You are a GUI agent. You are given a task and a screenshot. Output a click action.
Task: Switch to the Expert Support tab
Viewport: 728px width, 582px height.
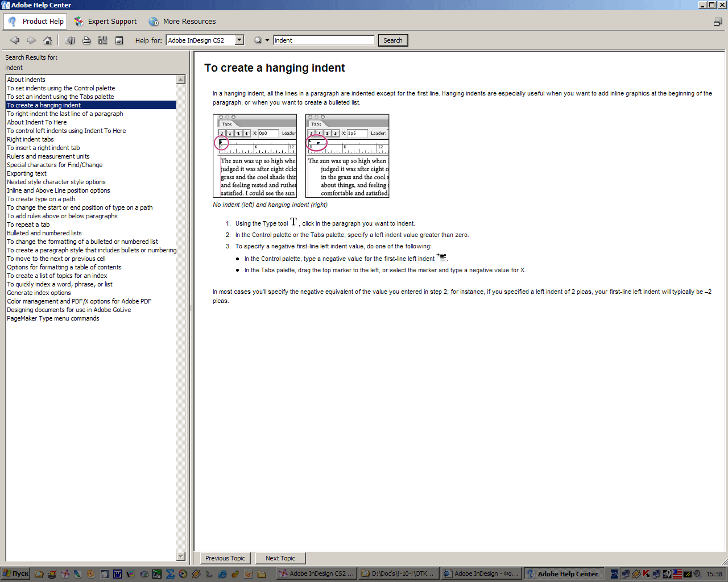(106, 22)
